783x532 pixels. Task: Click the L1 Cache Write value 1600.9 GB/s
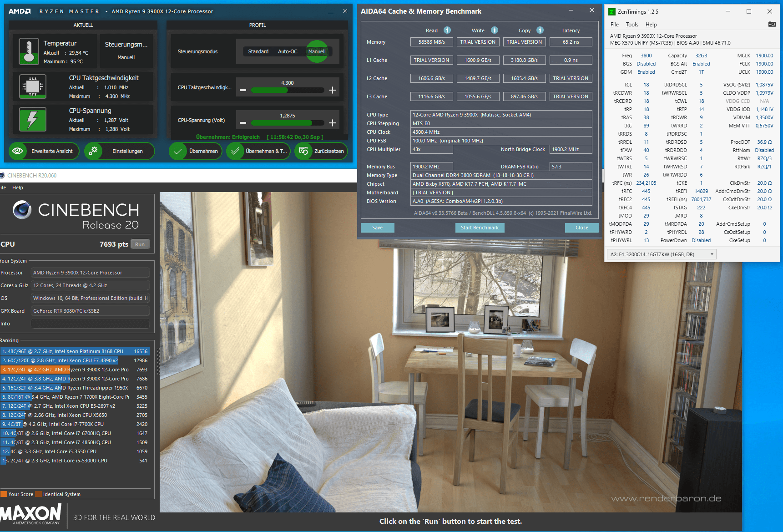click(478, 60)
